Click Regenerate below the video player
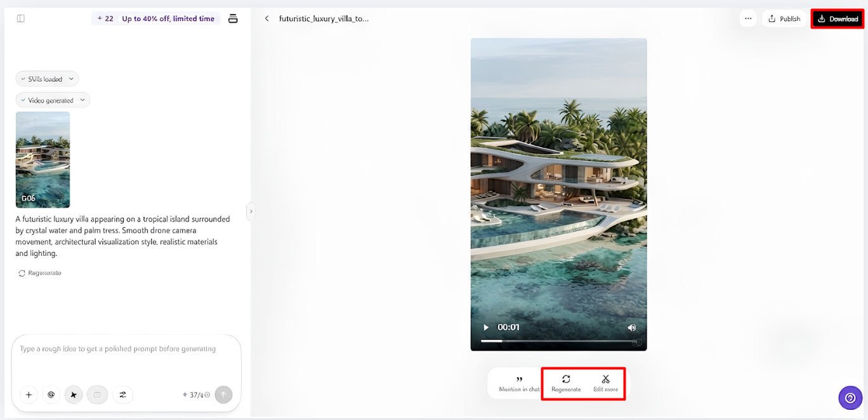The width and height of the screenshot is (868, 420). coord(566,383)
